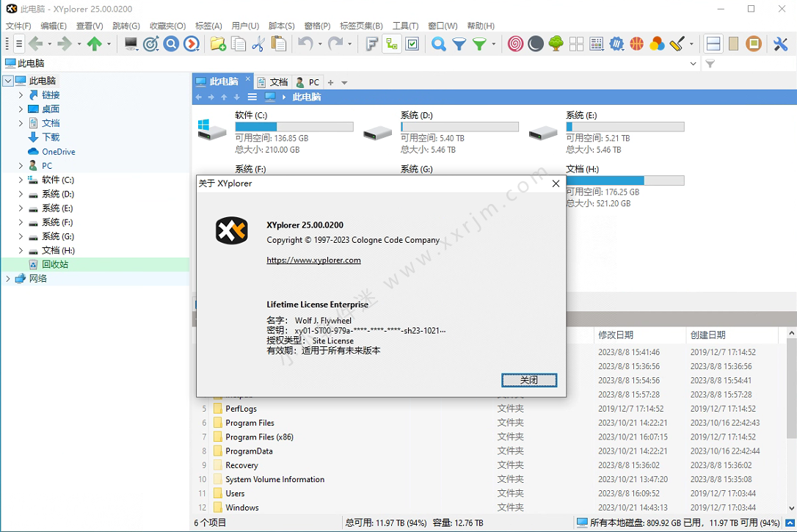Click the red spiral toolbar icon

515,44
